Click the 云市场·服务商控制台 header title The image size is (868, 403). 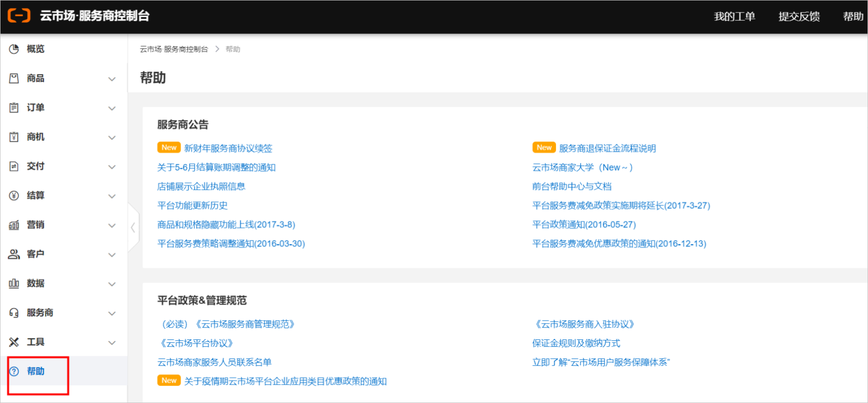point(95,16)
